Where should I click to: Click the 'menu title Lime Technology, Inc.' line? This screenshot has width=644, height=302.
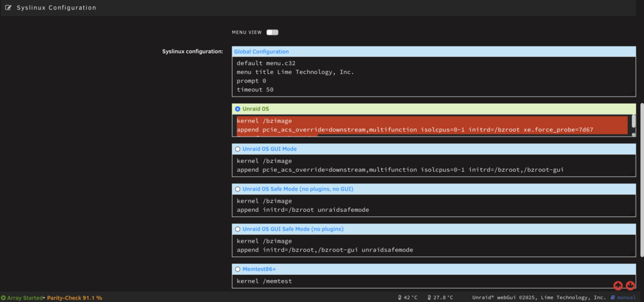pyautogui.click(x=296, y=72)
